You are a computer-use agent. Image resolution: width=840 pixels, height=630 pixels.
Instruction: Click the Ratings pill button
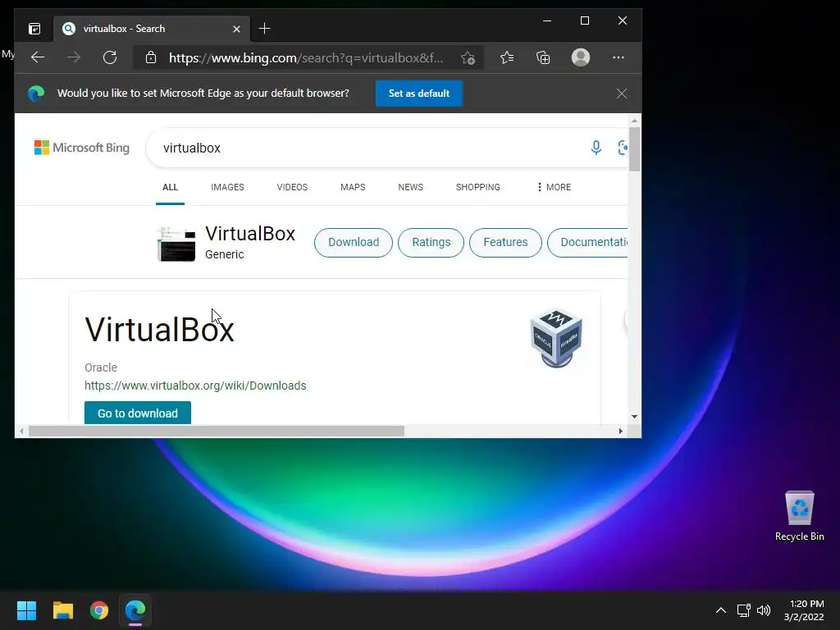pos(431,242)
